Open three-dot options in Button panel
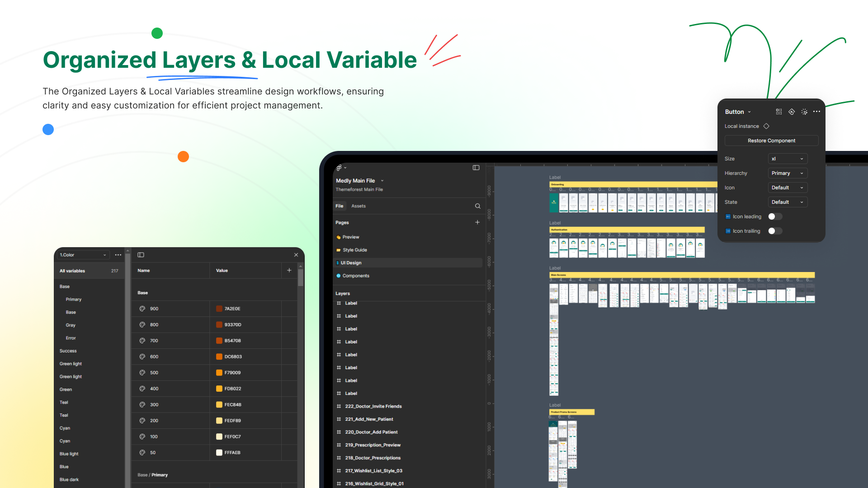Screen dimensions: 868x488 (816, 112)
